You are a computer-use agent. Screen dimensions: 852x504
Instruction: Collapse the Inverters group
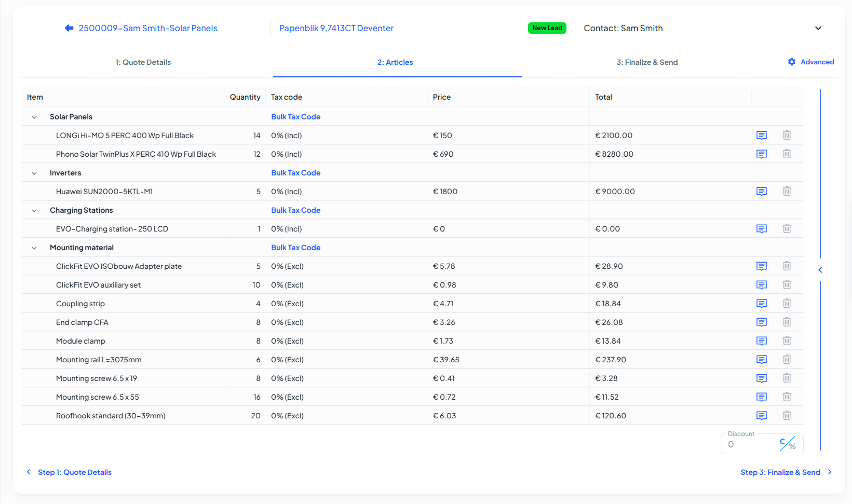click(x=34, y=173)
